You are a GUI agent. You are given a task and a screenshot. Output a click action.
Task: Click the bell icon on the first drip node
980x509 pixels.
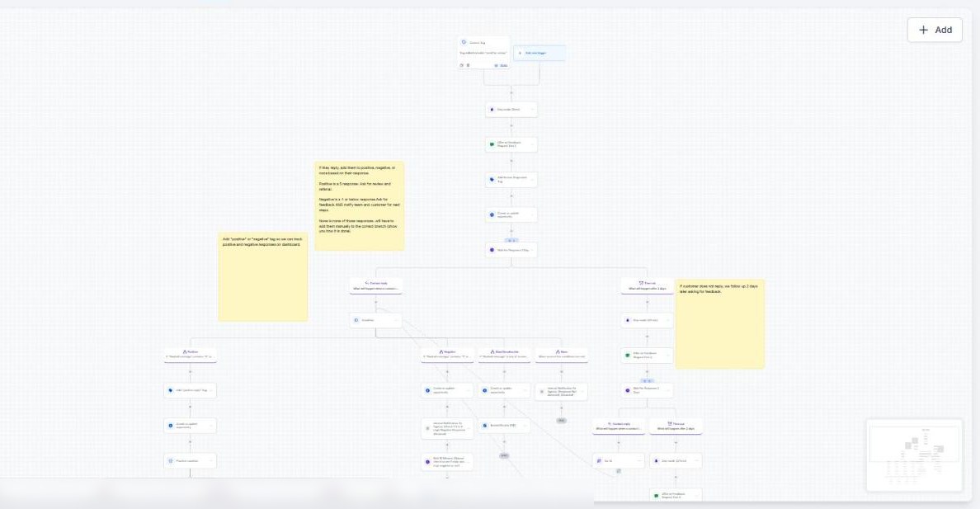point(492,110)
